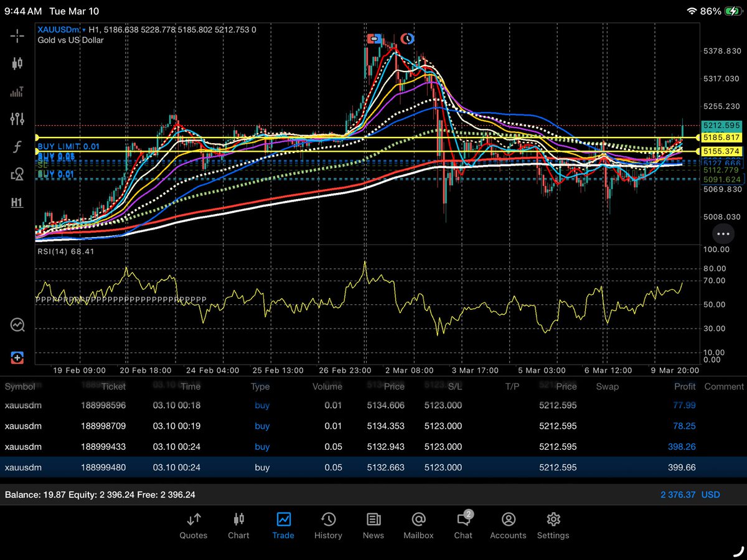Tap red-blue one-click trading icon on chart
This screenshot has height=560, width=747.
point(375,39)
